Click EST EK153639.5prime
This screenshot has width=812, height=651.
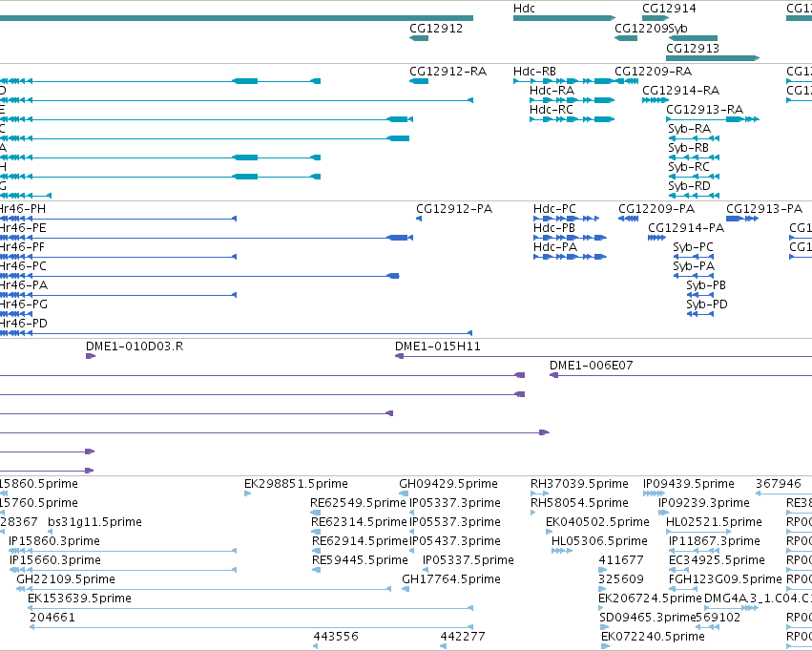click(79, 599)
